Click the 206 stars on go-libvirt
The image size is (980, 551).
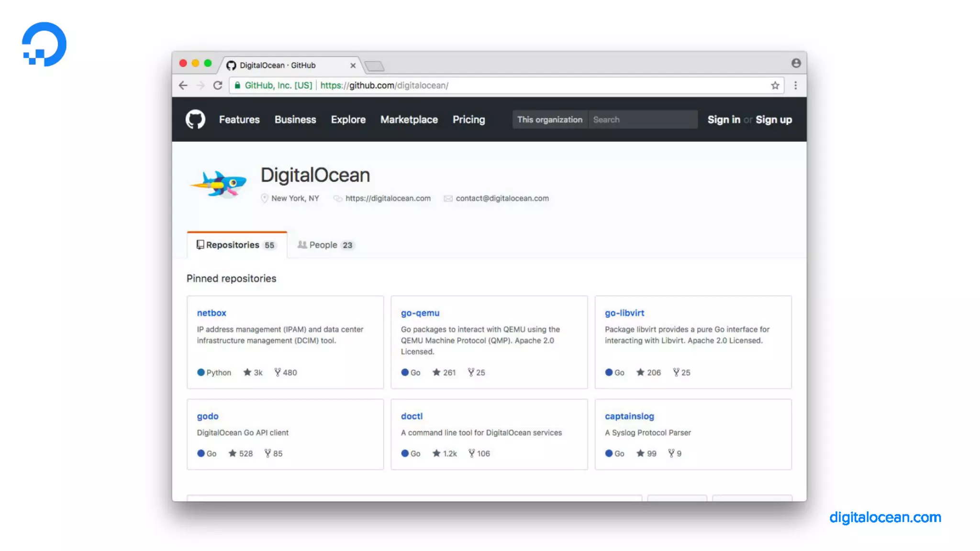pos(648,373)
